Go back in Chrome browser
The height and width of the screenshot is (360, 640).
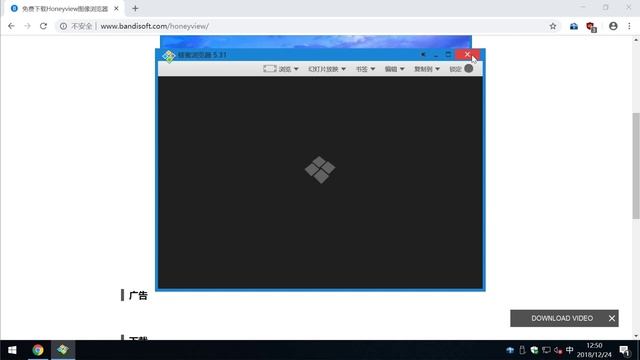(11, 26)
